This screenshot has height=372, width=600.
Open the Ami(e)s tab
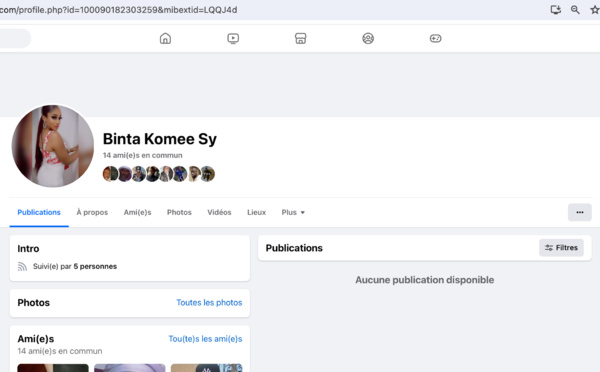(137, 212)
